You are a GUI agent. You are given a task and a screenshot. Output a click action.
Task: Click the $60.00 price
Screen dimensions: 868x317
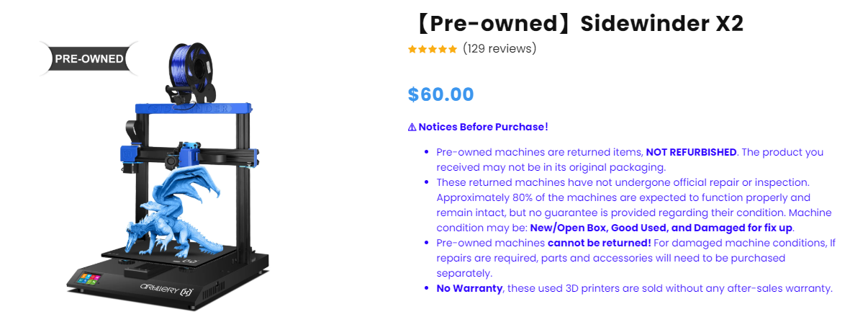coord(441,94)
